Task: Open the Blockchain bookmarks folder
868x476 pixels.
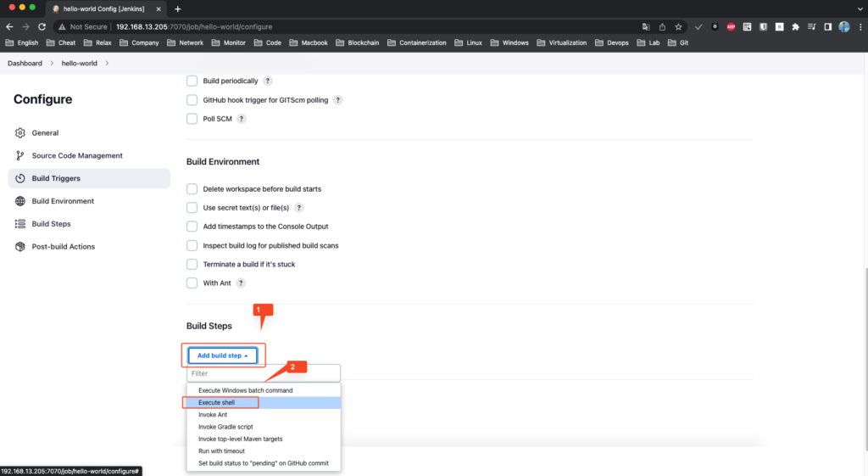Action: pos(358,42)
